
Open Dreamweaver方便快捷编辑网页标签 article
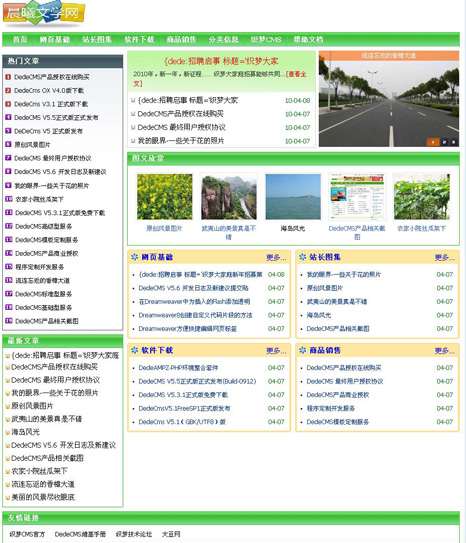tap(188, 329)
